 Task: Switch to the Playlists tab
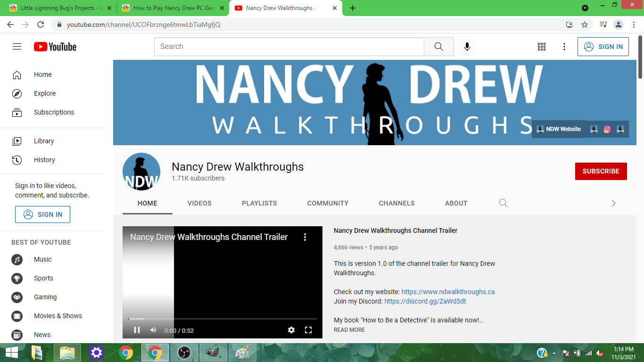pyautogui.click(x=259, y=203)
